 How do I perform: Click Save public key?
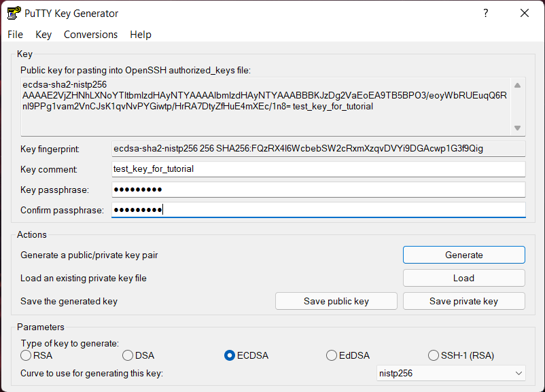[x=336, y=301]
